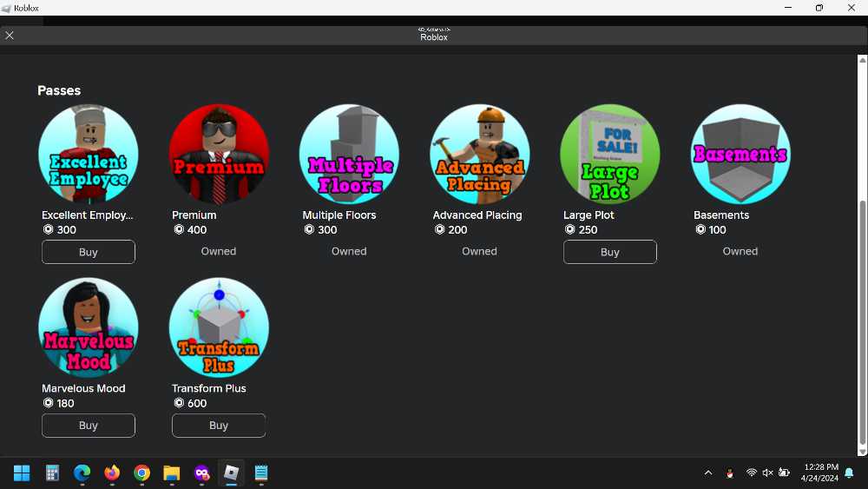Click the Marvelous Mood pass title
The image size is (868, 489).
point(83,388)
